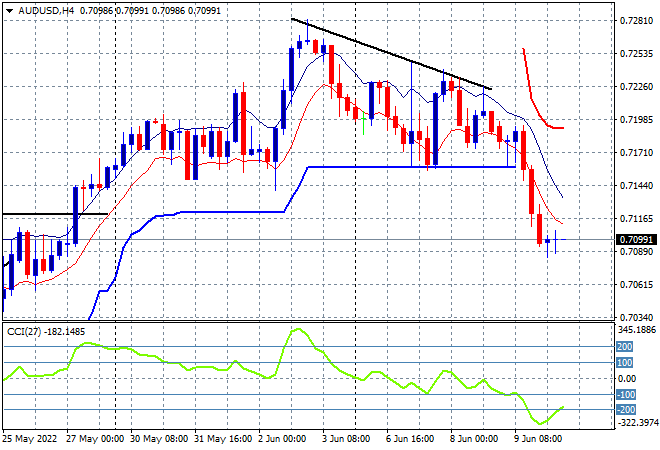Click the small green candle near 3 Jun
This screenshot has width=660, height=450.
(363, 122)
